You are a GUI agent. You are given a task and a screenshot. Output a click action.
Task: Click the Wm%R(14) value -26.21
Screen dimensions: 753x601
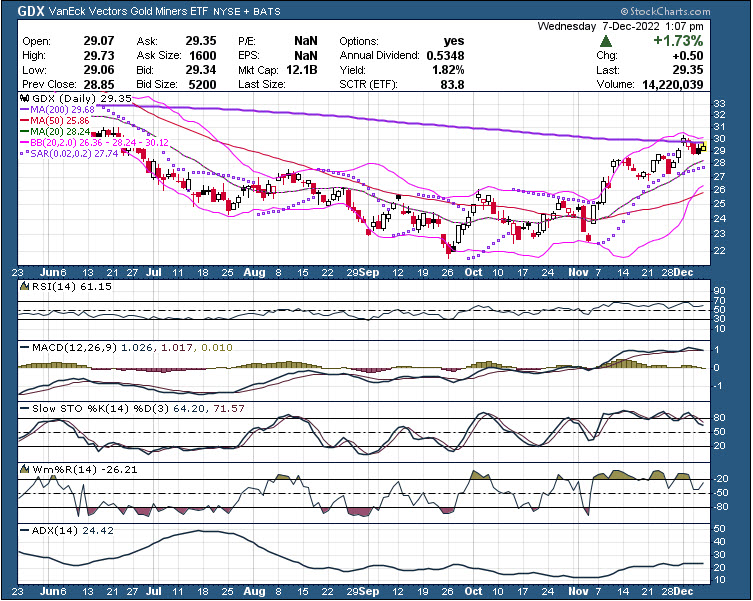pos(119,469)
